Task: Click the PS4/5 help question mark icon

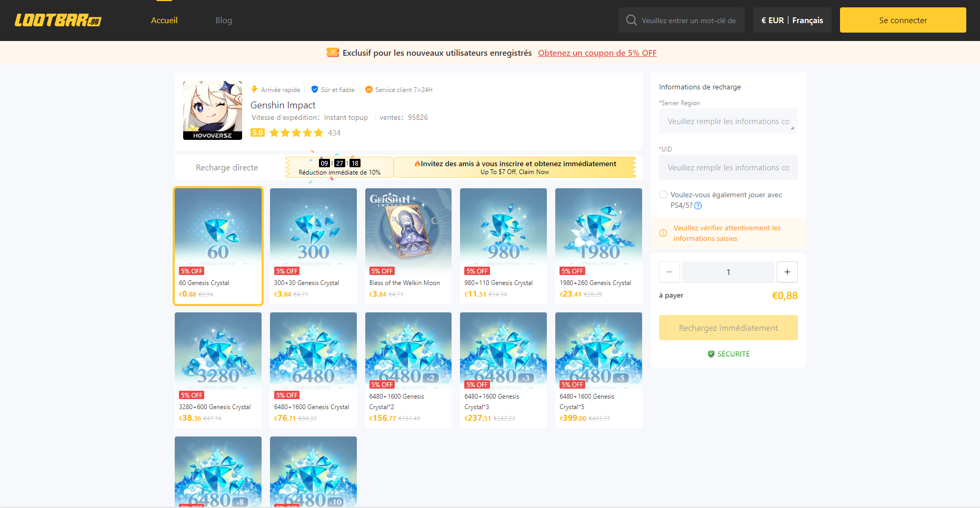Action: (x=698, y=206)
